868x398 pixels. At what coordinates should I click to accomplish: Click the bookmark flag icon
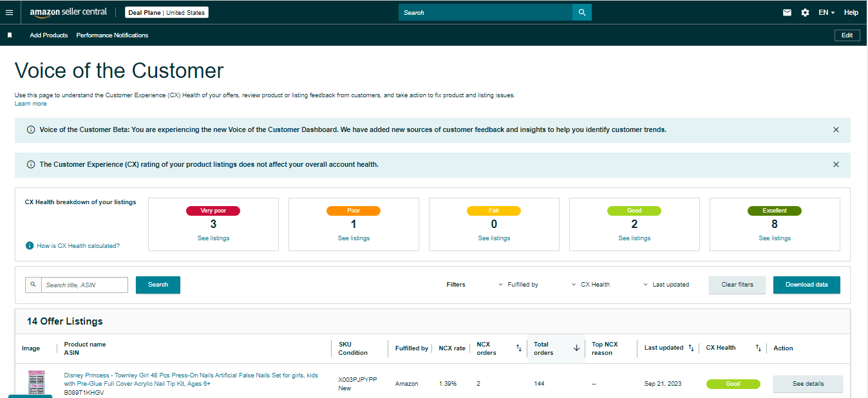tap(10, 35)
